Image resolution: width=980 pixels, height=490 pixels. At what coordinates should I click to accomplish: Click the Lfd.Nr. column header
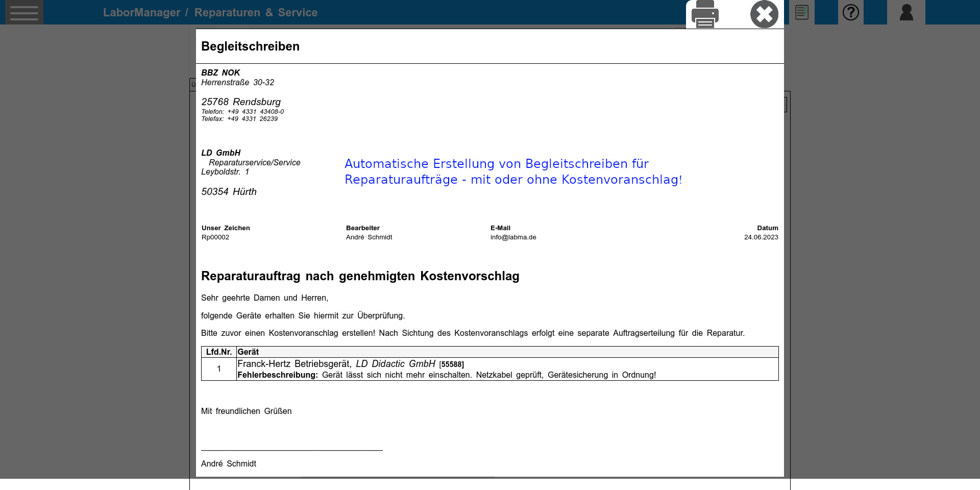tap(219, 352)
